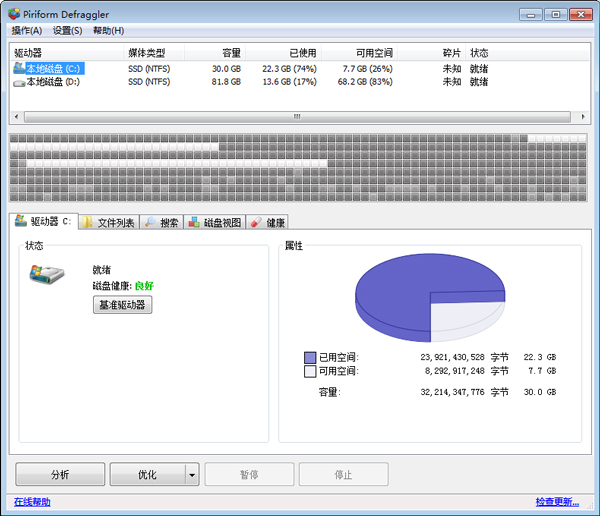This screenshot has height=516, width=600.
Task: Click the 分析 button
Action: pos(60,474)
